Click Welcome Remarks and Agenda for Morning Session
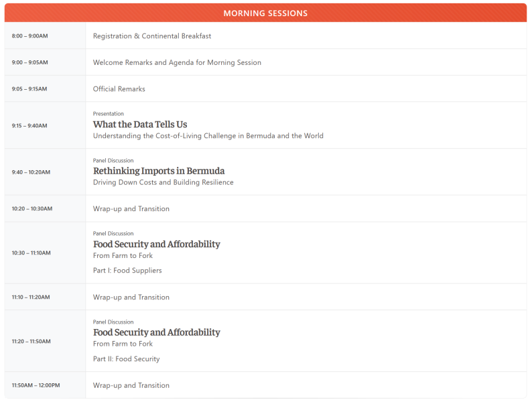 pyautogui.click(x=177, y=62)
